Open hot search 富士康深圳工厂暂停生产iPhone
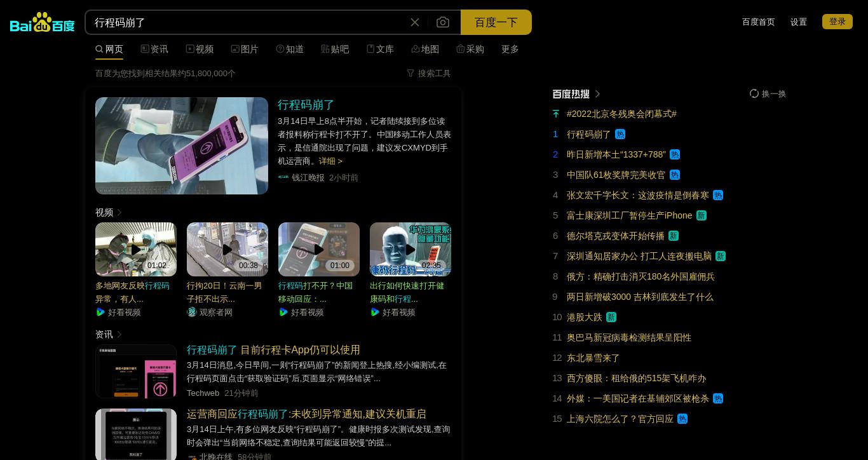The image size is (868, 460). coord(630,215)
